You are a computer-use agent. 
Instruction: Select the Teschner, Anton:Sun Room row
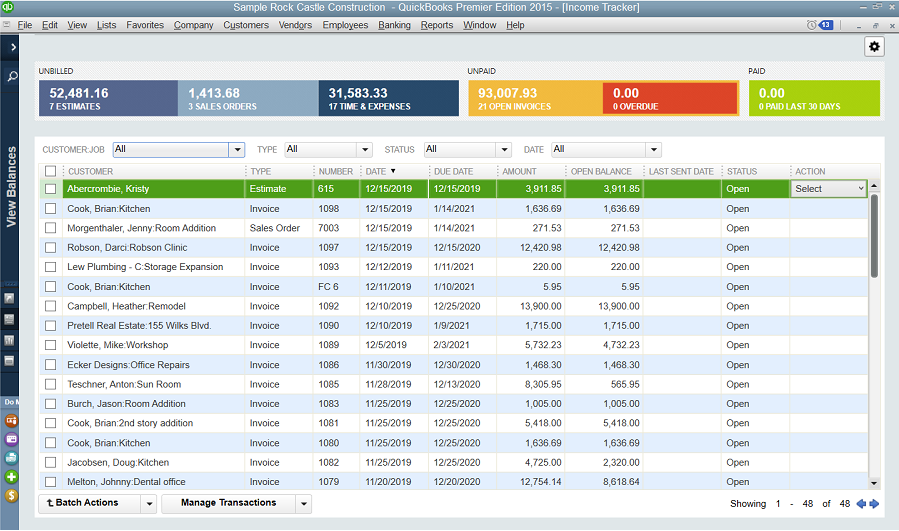[x=454, y=384]
